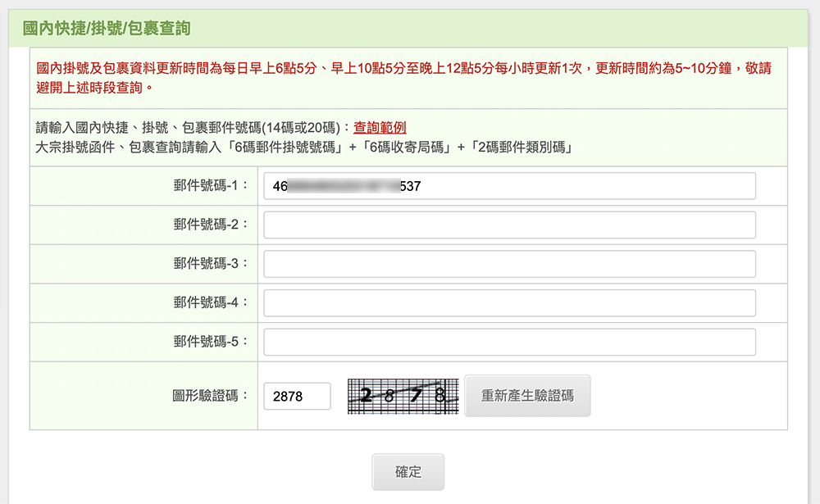820x504 pixels.
Task: Click the captcha image showing 2878
Action: [403, 397]
